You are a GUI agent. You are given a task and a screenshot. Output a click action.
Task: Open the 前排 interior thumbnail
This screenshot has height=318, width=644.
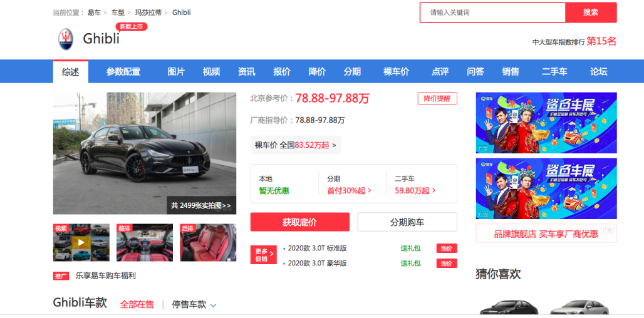145,242
